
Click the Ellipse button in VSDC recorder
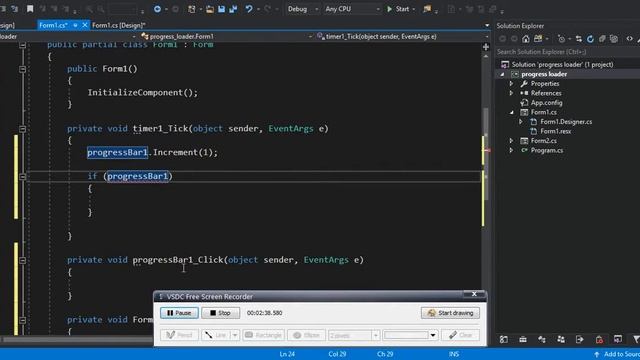tap(306, 335)
